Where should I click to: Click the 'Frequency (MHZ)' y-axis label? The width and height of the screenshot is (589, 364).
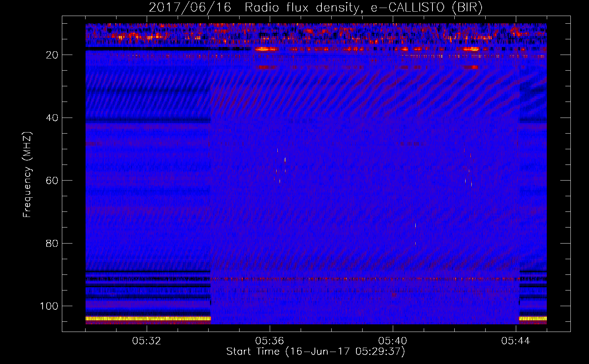pos(27,174)
